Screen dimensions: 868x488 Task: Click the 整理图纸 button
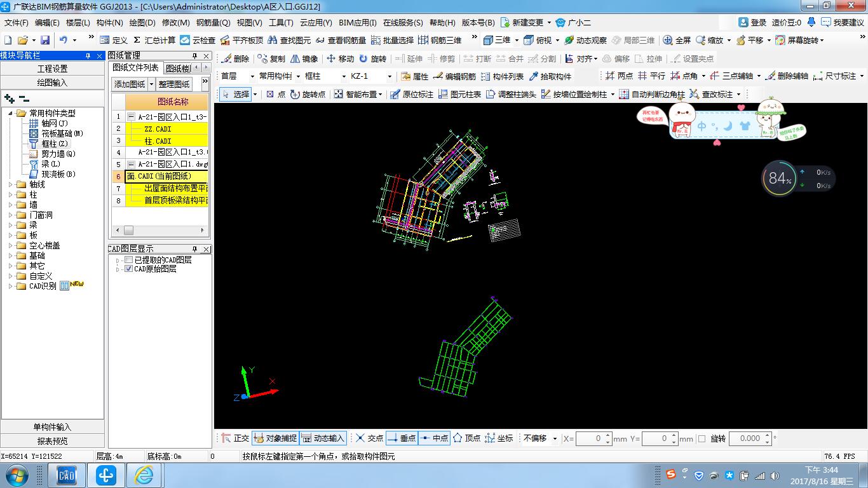click(x=174, y=84)
